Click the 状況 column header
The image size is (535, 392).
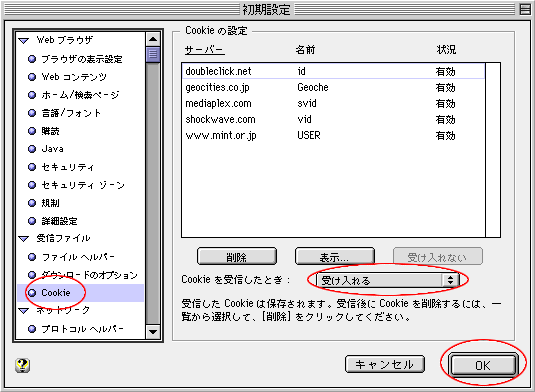446,50
